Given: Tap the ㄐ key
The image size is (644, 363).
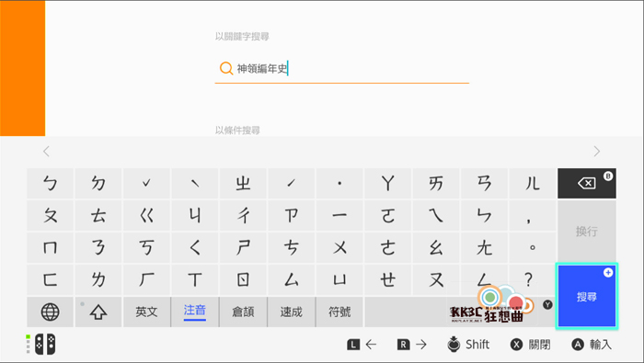Looking at the screenshot, I should click(195, 215).
